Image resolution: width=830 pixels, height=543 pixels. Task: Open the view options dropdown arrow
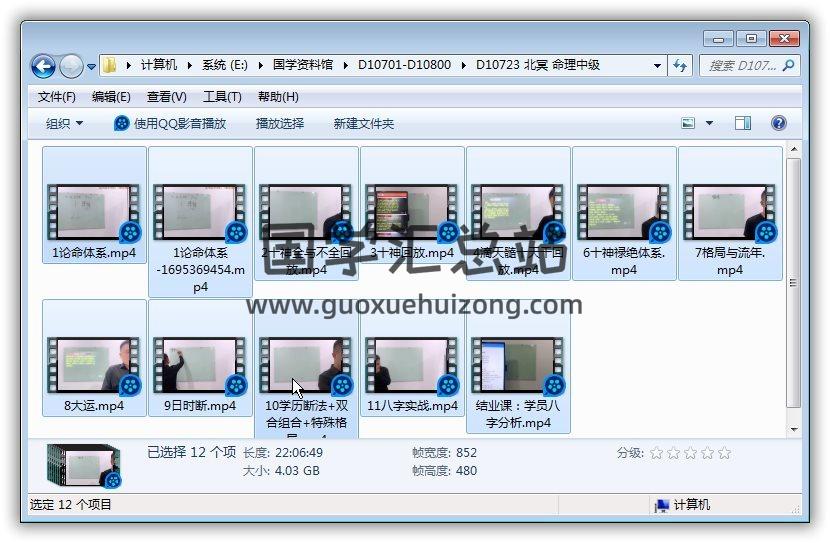(x=709, y=123)
